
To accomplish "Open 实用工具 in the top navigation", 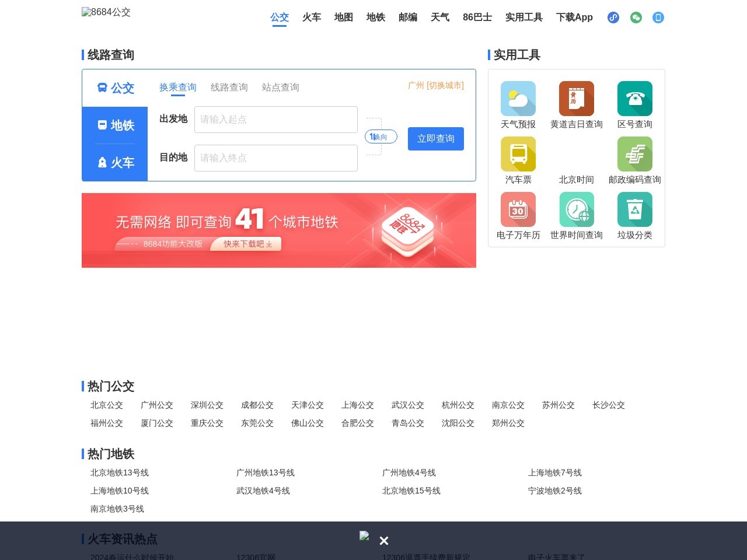I will pos(524,17).
